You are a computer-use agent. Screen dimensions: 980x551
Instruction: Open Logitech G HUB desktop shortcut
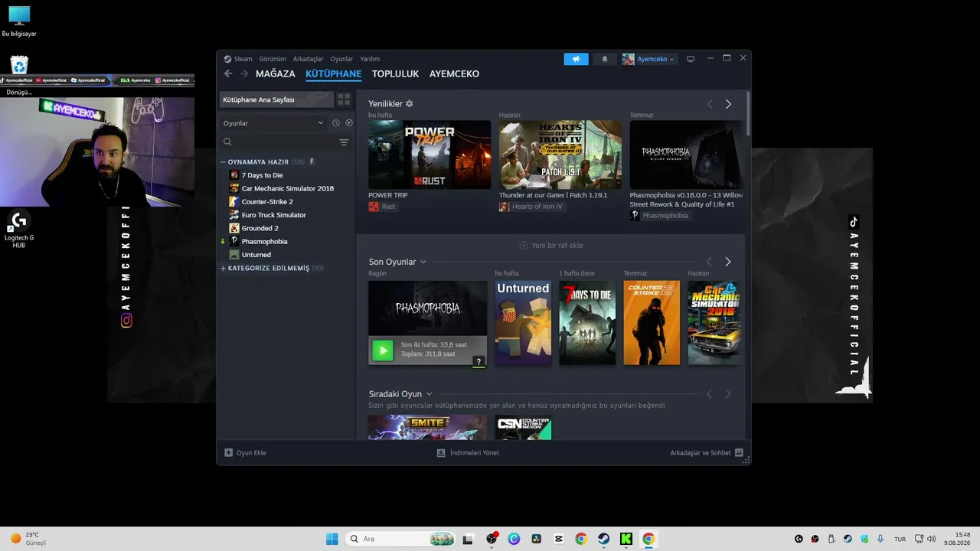pos(19,230)
